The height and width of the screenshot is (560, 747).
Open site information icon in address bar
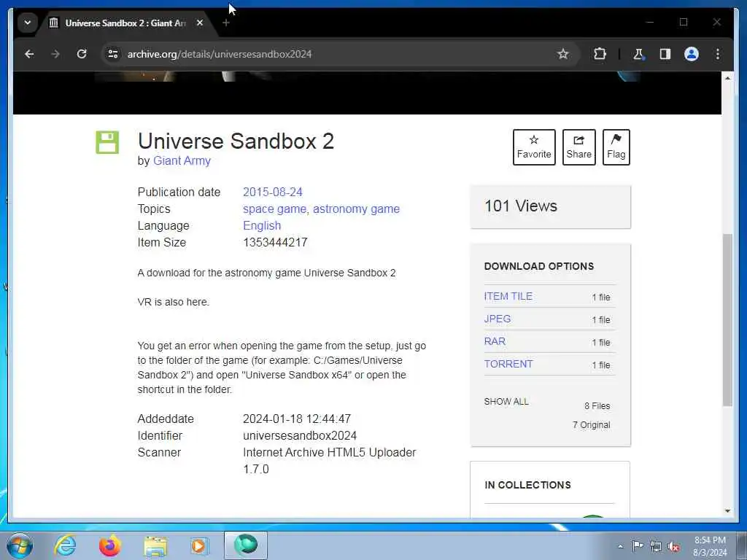113,54
